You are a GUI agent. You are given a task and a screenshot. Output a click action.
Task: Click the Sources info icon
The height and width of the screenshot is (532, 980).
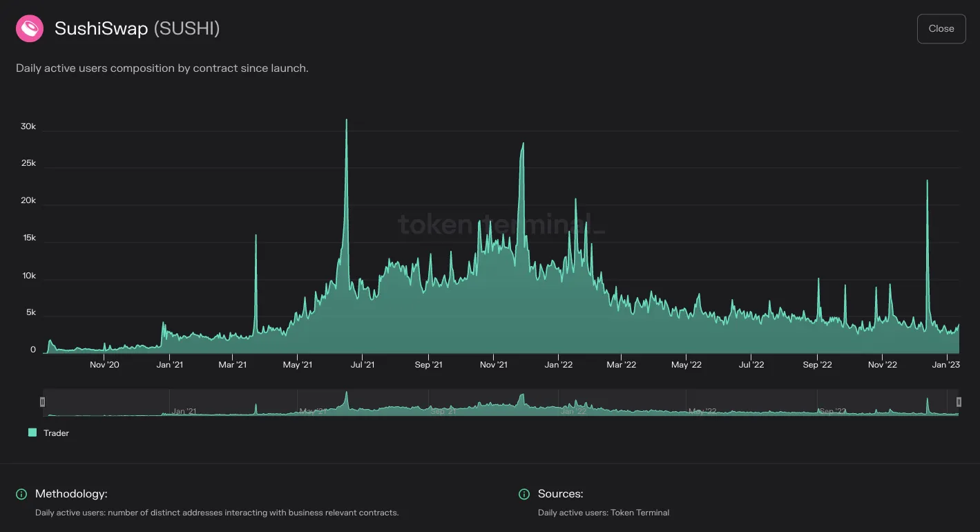(524, 494)
